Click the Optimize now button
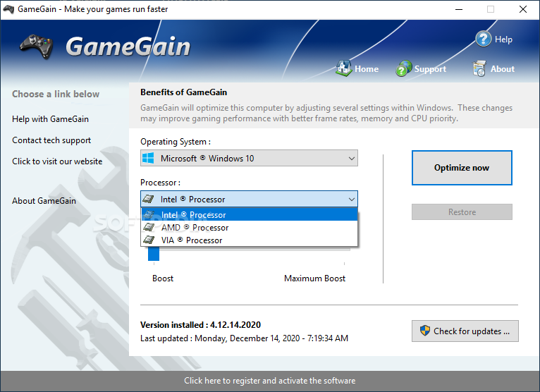This screenshot has width=540, height=392. pyautogui.click(x=462, y=168)
